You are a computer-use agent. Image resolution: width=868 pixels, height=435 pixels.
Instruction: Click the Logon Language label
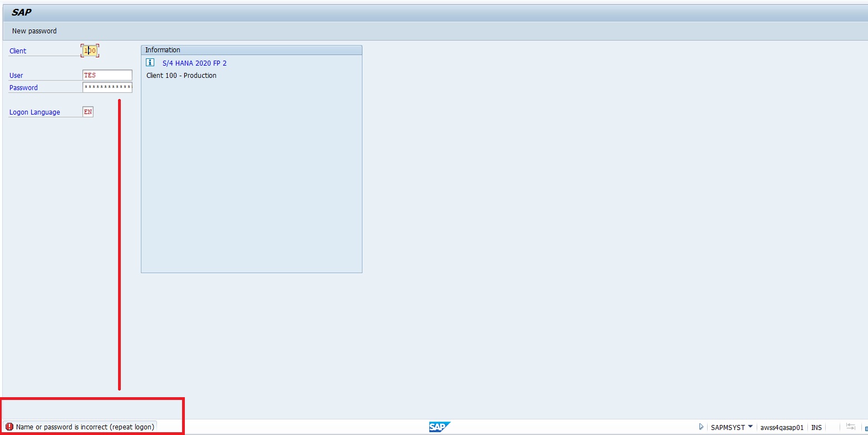35,112
